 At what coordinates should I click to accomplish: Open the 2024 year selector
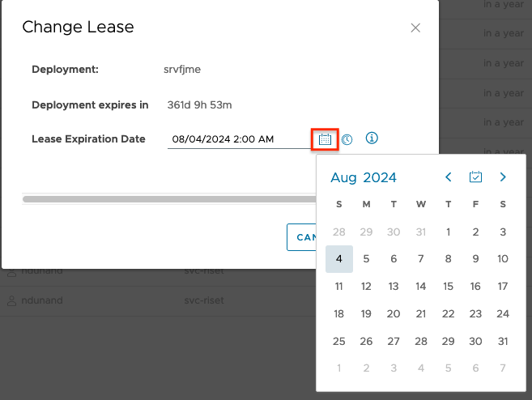point(379,178)
